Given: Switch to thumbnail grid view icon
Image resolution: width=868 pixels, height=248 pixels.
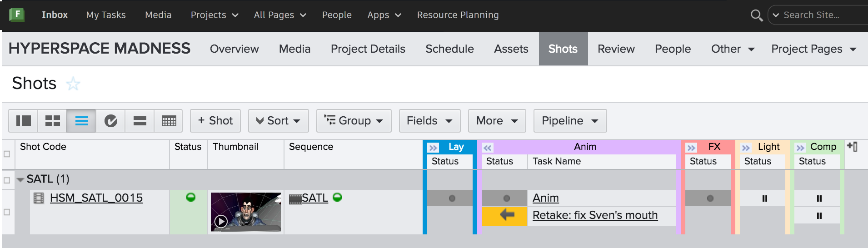Looking at the screenshot, I should coord(52,121).
